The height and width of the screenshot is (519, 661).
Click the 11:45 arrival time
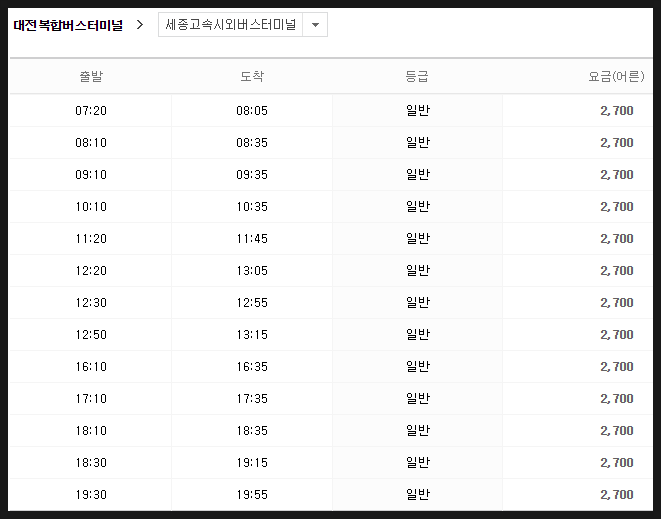pyautogui.click(x=252, y=239)
